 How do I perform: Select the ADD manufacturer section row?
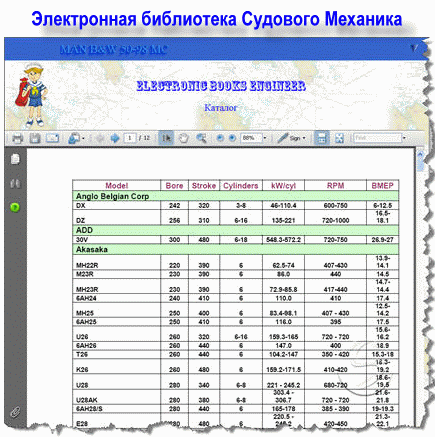[235, 230]
